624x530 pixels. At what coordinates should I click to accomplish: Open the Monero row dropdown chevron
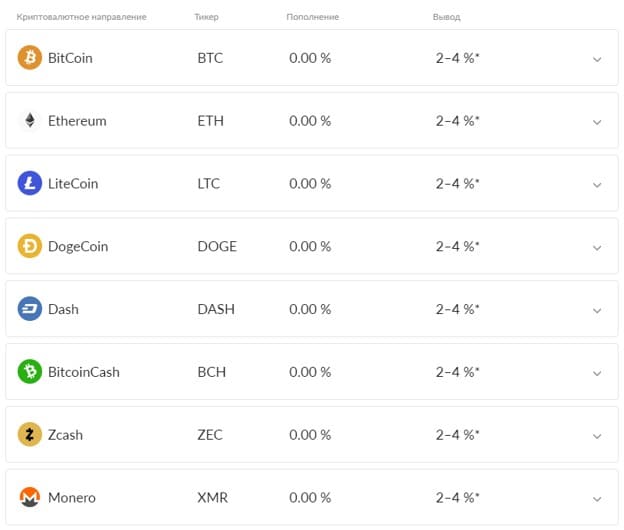coord(597,499)
